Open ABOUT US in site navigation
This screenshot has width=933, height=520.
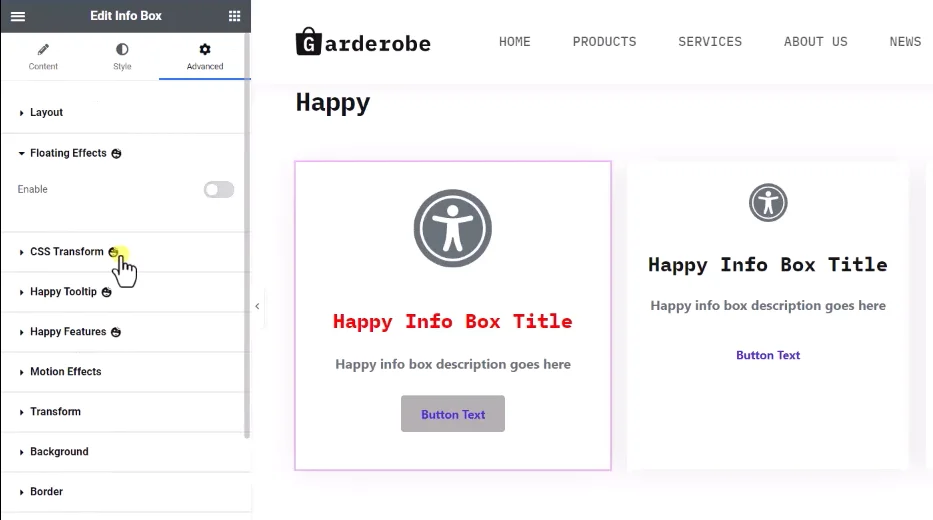pos(815,42)
